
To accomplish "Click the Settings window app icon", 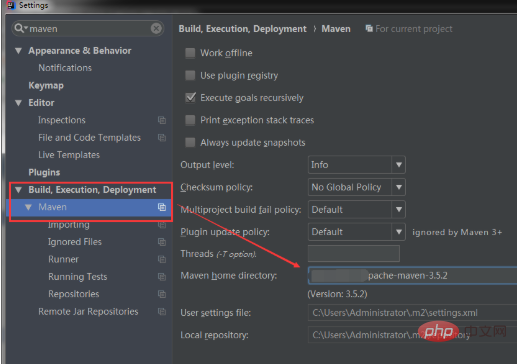I will pyautogui.click(x=11, y=5).
